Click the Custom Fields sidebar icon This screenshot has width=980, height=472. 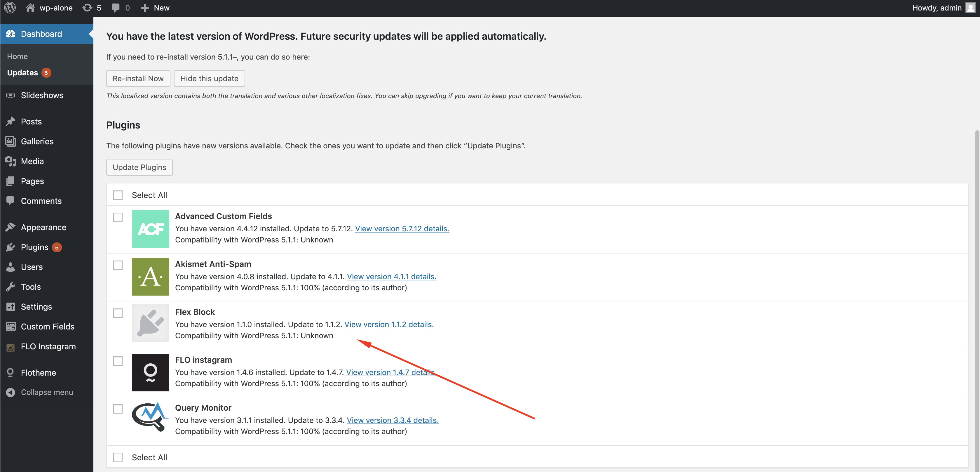[x=11, y=327]
